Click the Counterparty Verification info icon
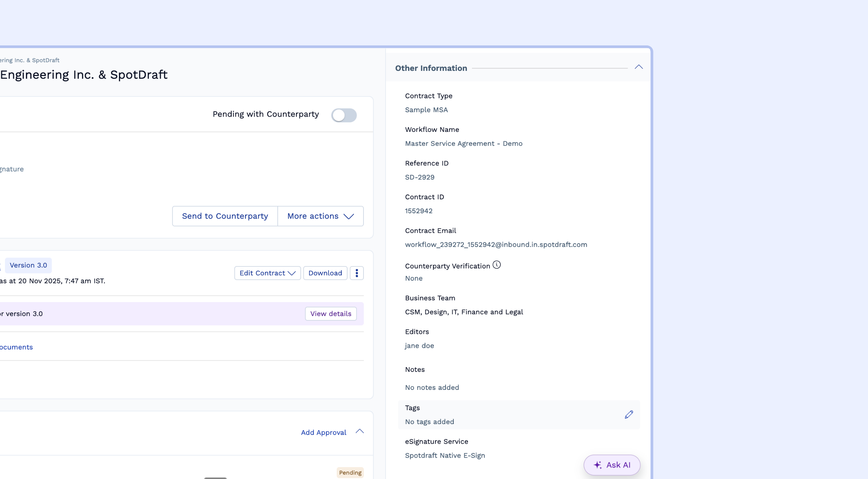The height and width of the screenshot is (479, 868). (x=496, y=265)
